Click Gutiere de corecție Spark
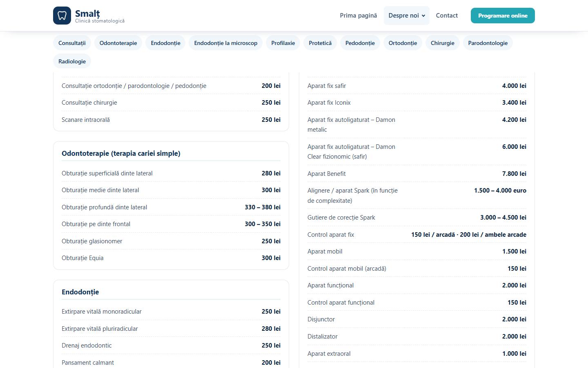 click(341, 218)
